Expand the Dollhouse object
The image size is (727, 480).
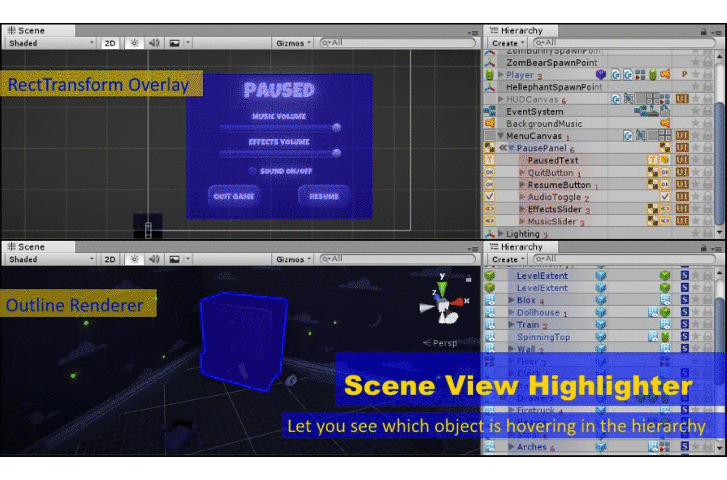(x=511, y=312)
